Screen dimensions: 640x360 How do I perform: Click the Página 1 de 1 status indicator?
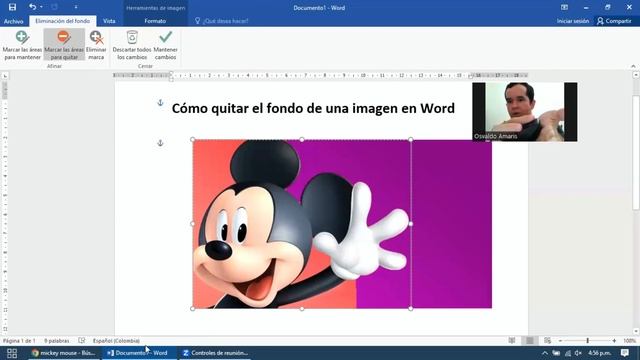coord(19,340)
